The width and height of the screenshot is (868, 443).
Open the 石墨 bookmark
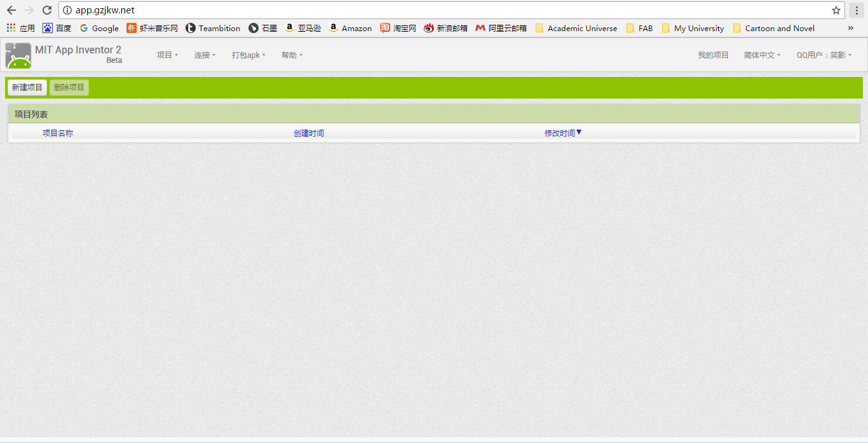(262, 28)
